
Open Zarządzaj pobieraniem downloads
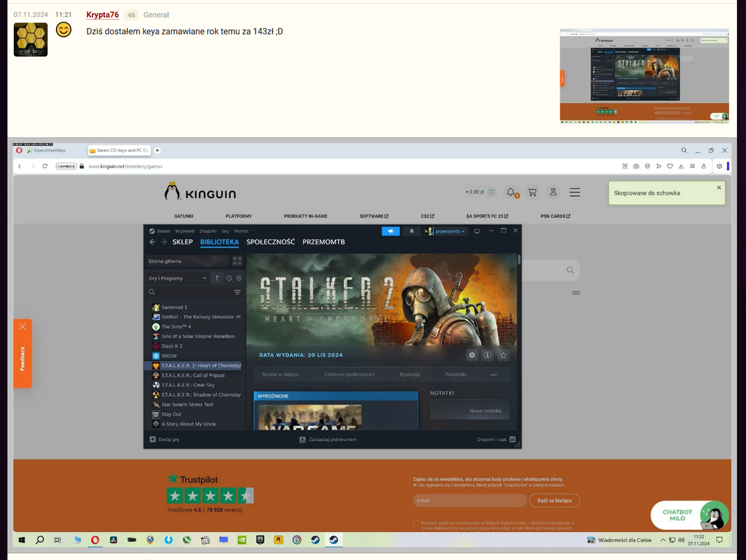pos(328,440)
